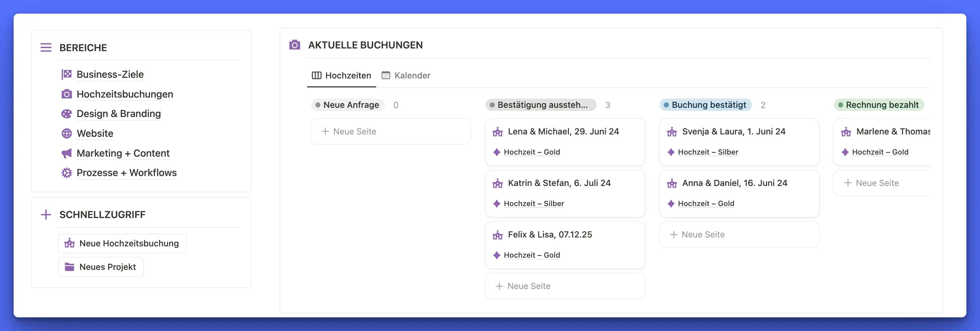980x331 pixels.
Task: Click the camera icon beside Aktuelle Buchungen
Action: tap(294, 45)
